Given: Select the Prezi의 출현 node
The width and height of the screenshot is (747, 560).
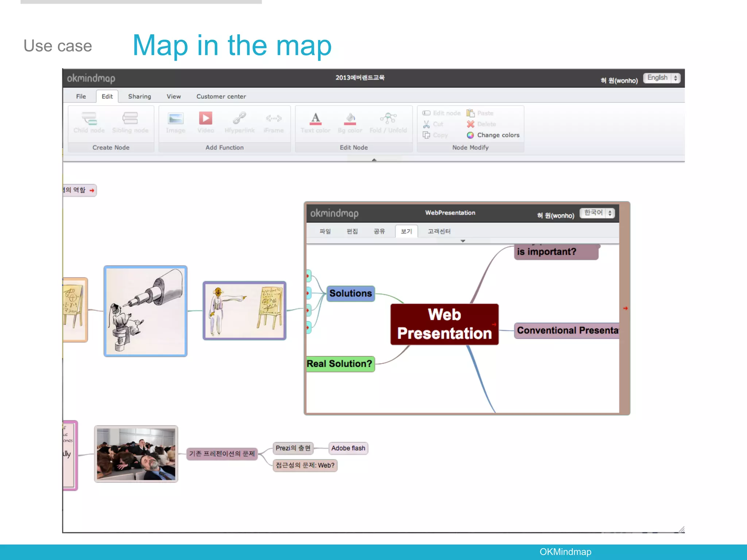Looking at the screenshot, I should [293, 448].
